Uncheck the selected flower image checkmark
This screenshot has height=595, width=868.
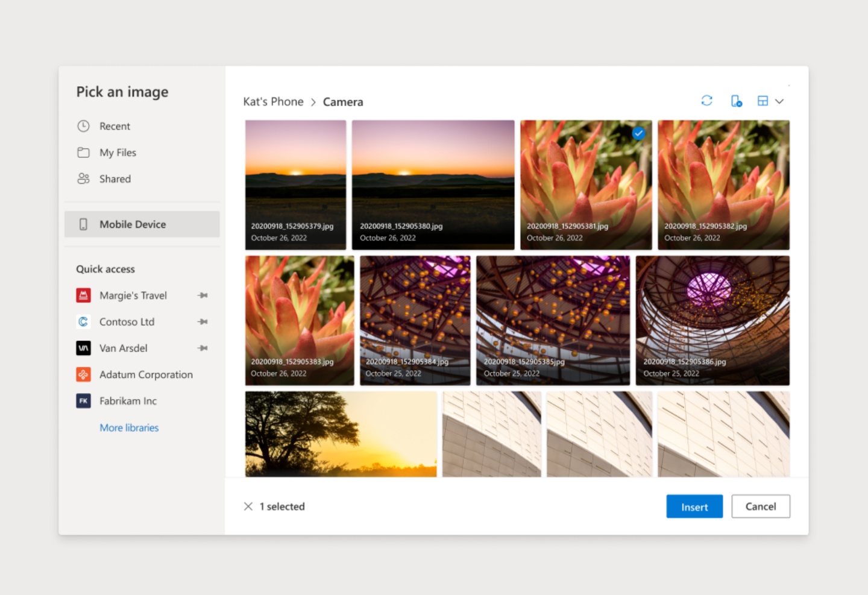[638, 133]
